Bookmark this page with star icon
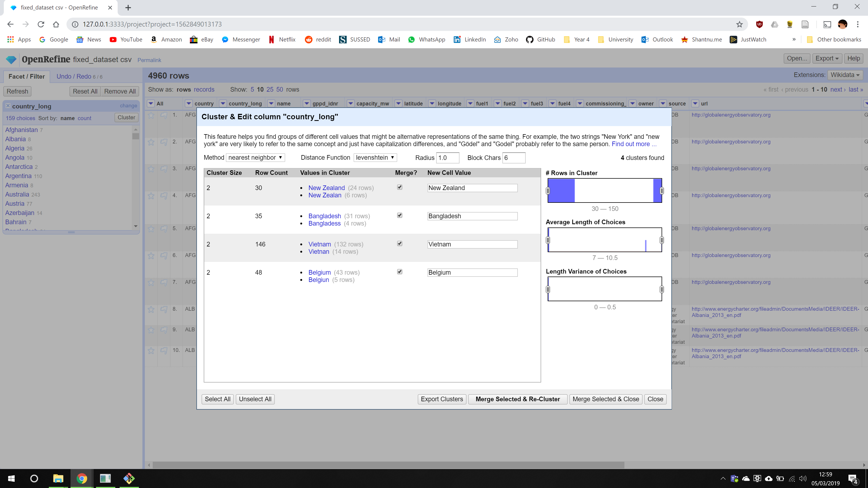868x488 pixels. click(739, 24)
